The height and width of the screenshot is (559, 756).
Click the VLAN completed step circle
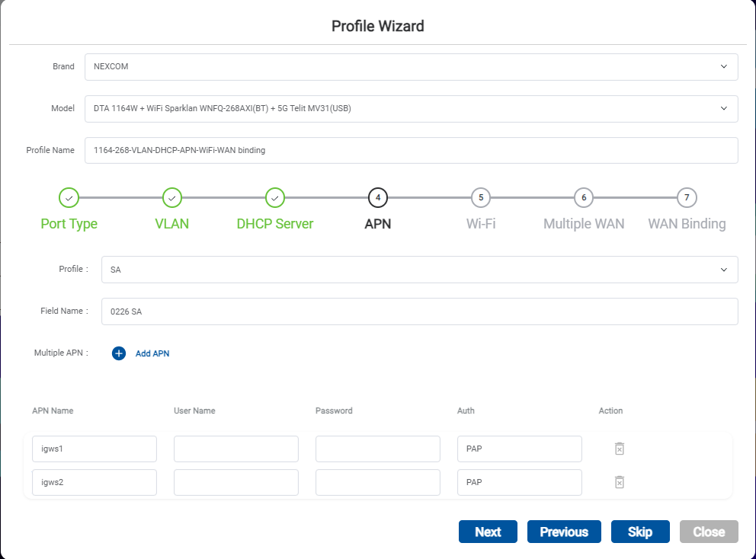(x=172, y=197)
